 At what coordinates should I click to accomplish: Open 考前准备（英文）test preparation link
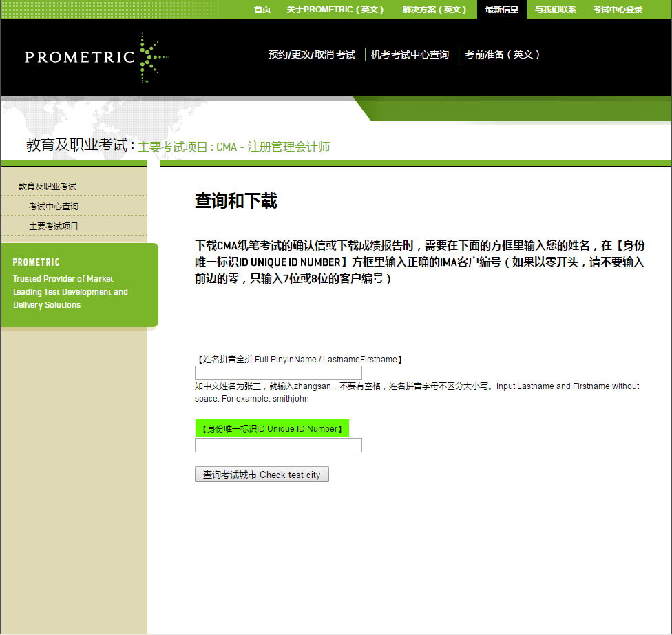[503, 54]
